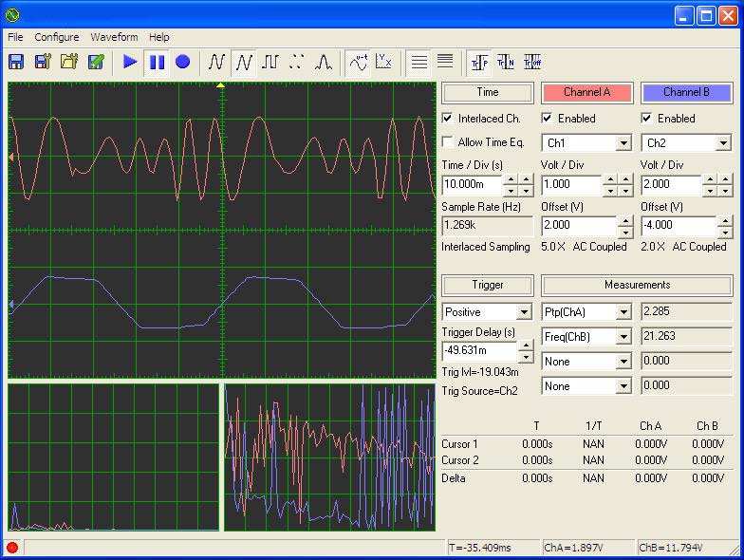Select the square wave display icon
The width and height of the screenshot is (744, 560).
pos(270,62)
